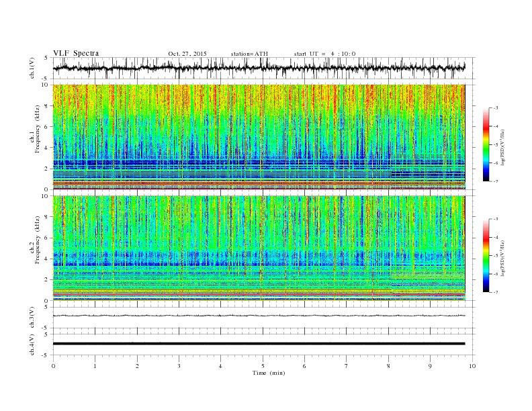Click time axis tick label "1"
This screenshot has height=411, width=532.
95,366
